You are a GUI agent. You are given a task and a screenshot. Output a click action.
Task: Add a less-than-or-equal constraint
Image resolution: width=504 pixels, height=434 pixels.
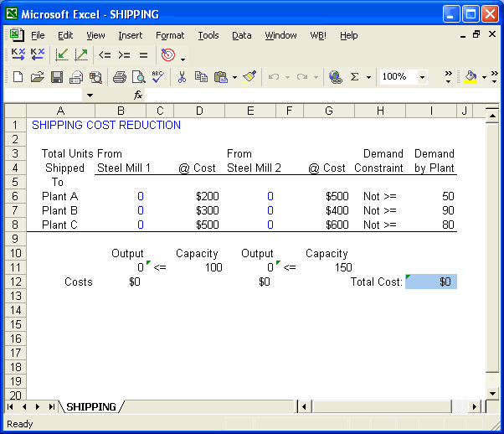point(105,55)
